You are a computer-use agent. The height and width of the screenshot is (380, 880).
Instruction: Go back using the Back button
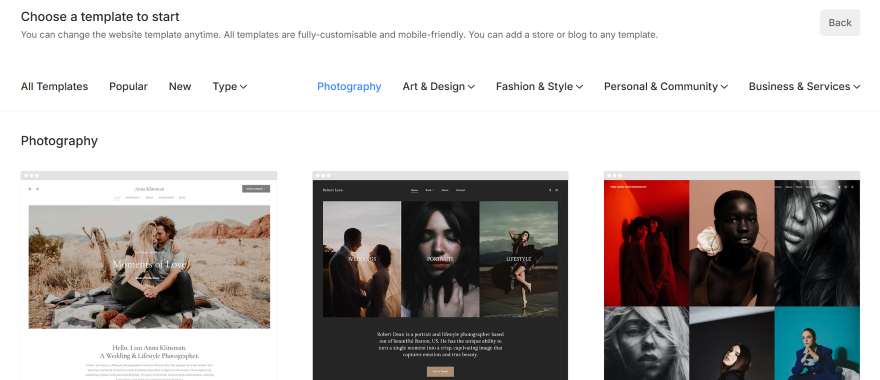840,22
